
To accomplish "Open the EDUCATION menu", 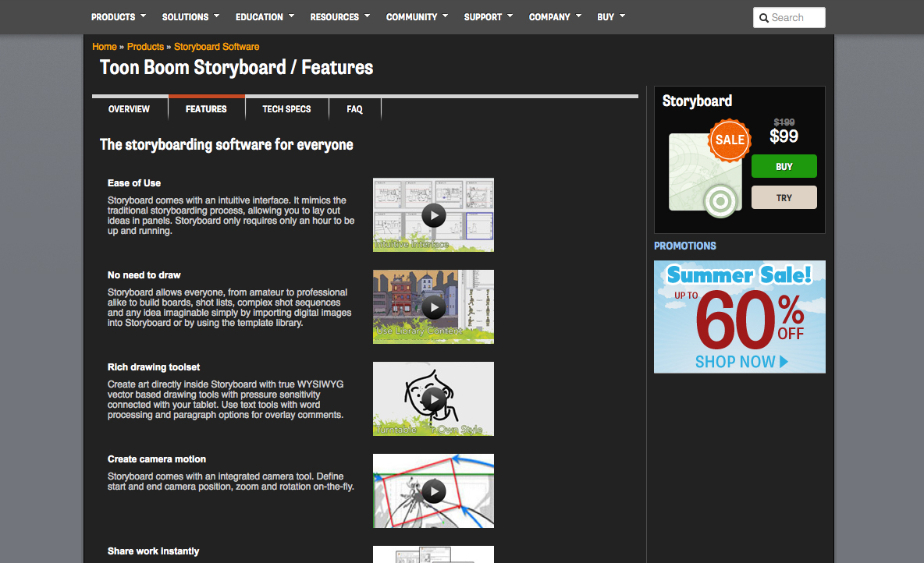I will pos(259,17).
